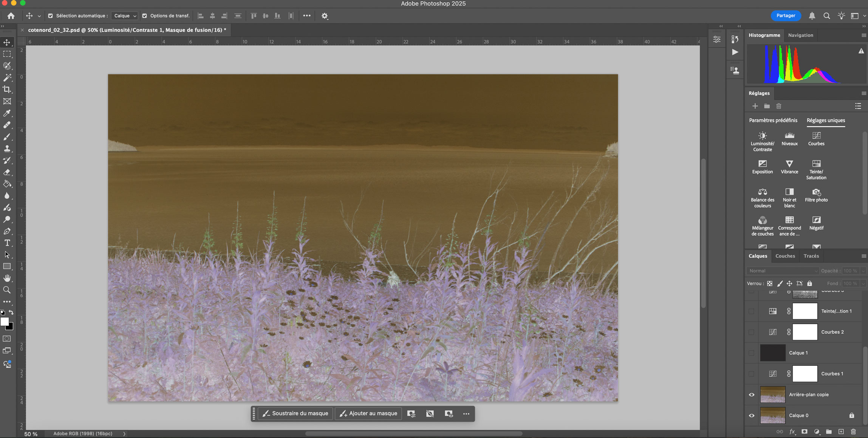868x438 pixels.
Task: Pick the Eyedropper tool
Action: pyautogui.click(x=7, y=113)
